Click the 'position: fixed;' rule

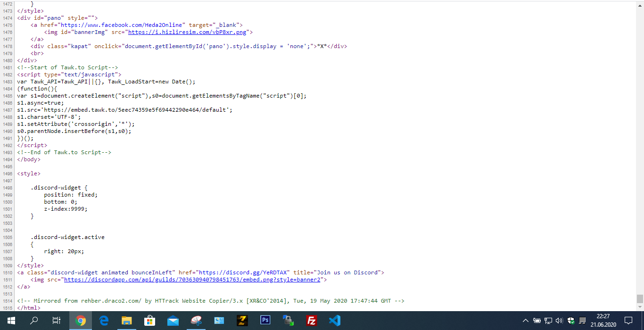(71, 195)
